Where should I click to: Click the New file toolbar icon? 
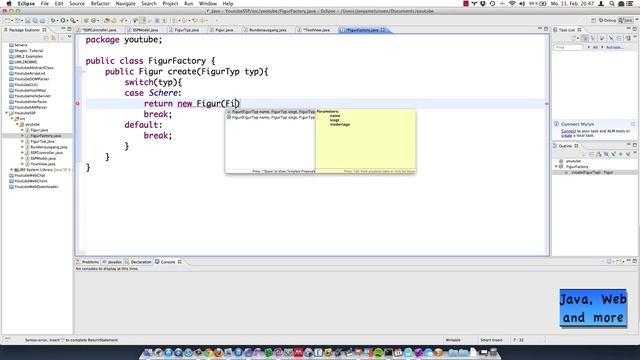click(8, 20)
